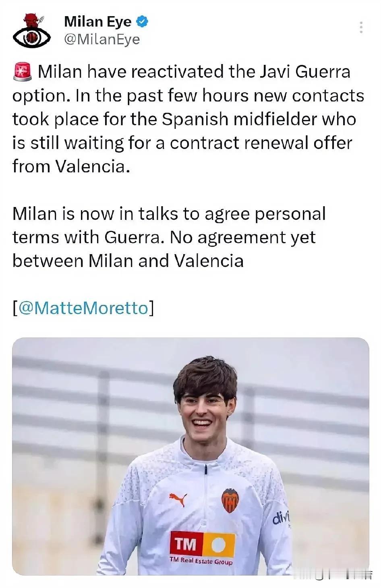Visit the @MilanEye handle
This screenshot has width=381, height=588.
102,39
